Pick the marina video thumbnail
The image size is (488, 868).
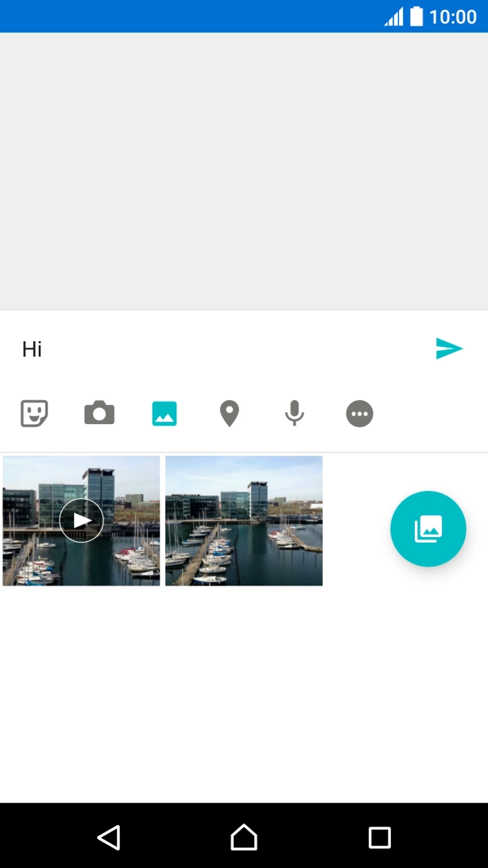pos(81,521)
